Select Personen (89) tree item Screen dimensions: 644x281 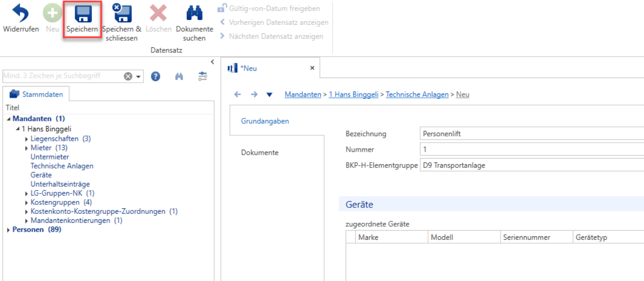[37, 230]
